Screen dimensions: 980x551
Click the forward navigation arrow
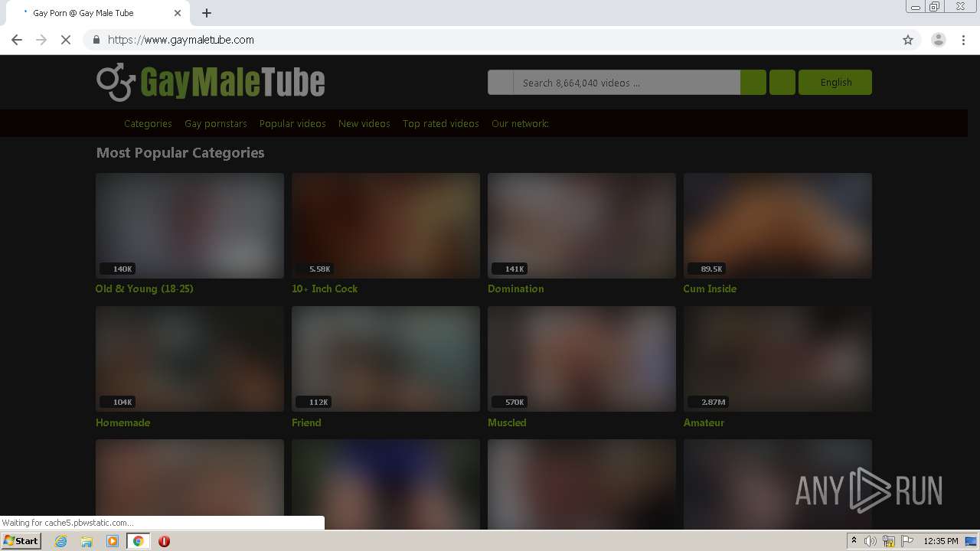[x=41, y=40]
